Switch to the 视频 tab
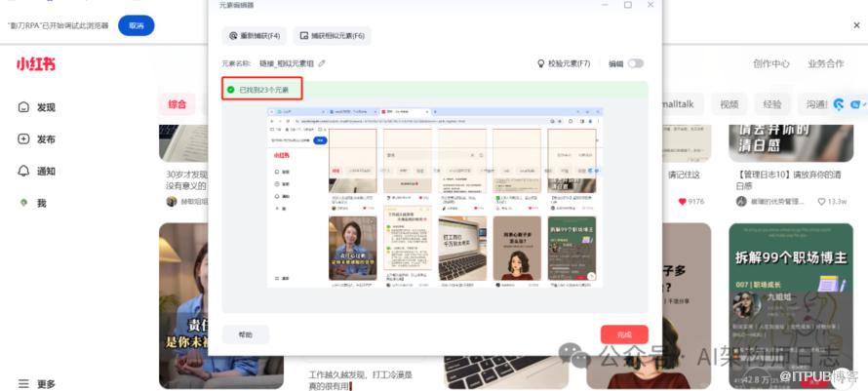Screen dimensions: 868x391 (x=730, y=104)
